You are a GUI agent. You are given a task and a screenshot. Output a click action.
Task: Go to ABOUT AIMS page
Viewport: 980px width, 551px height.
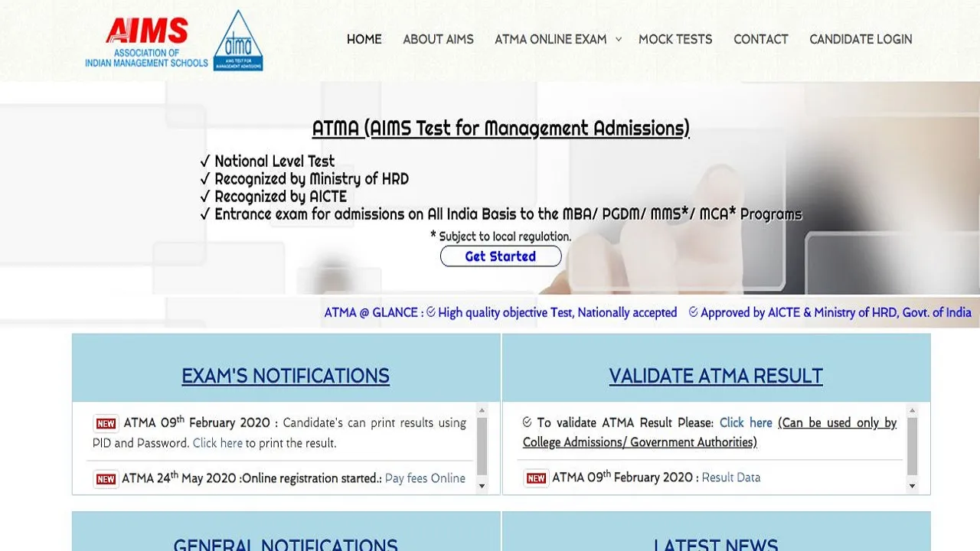tap(438, 39)
